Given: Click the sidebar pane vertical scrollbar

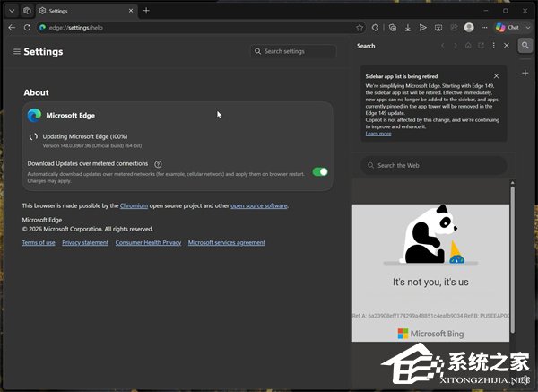Looking at the screenshot, I should (512, 259).
